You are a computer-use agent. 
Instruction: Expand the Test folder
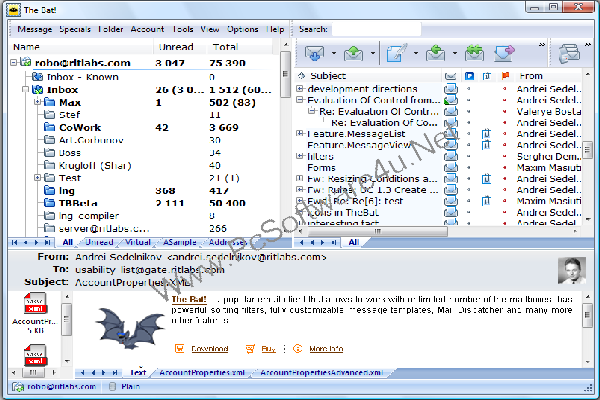pos(38,178)
